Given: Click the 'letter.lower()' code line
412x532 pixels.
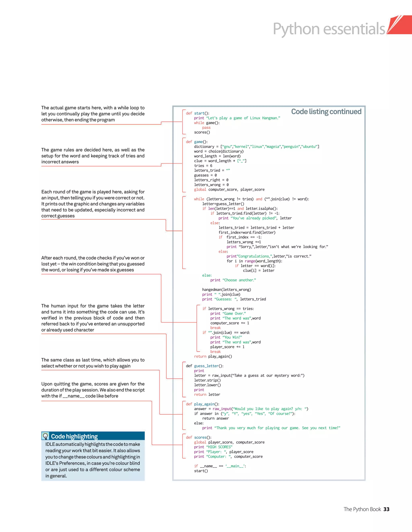Looking at the screenshot, I should pyautogui.click(x=207, y=385).
